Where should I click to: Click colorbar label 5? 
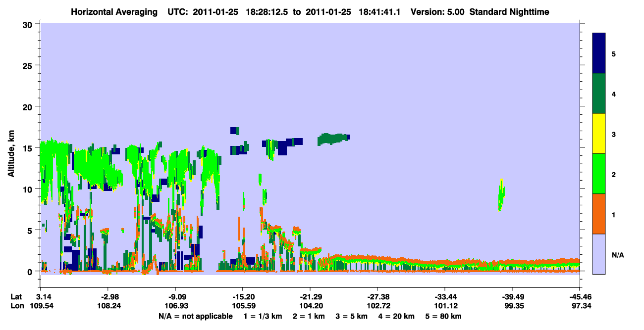[x=613, y=53]
